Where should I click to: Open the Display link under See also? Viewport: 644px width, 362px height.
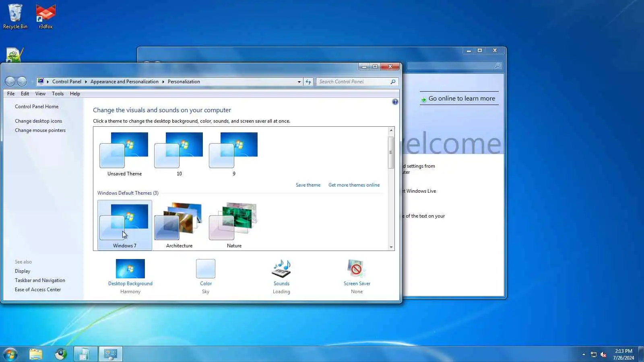23,271
